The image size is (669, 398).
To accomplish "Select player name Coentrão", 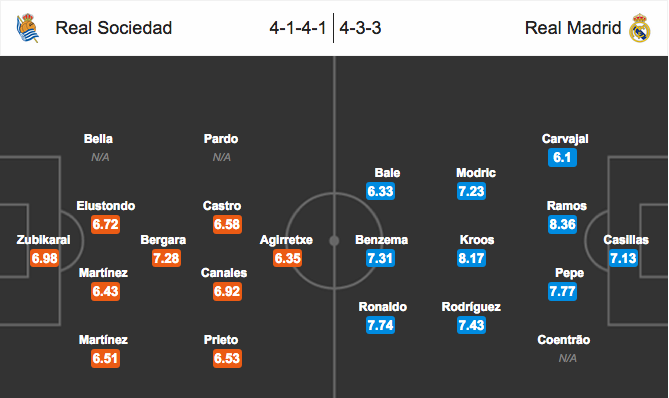I will tap(564, 340).
